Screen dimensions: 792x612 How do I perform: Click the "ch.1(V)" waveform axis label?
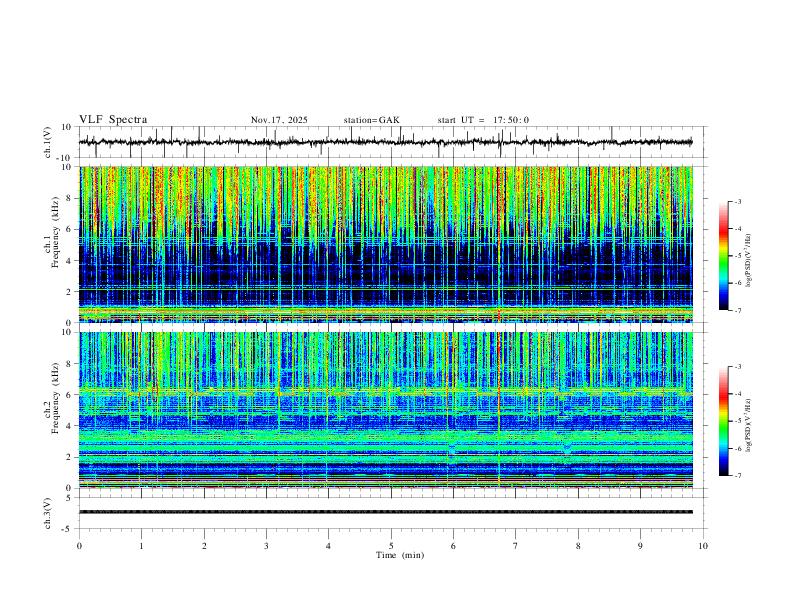(x=47, y=142)
